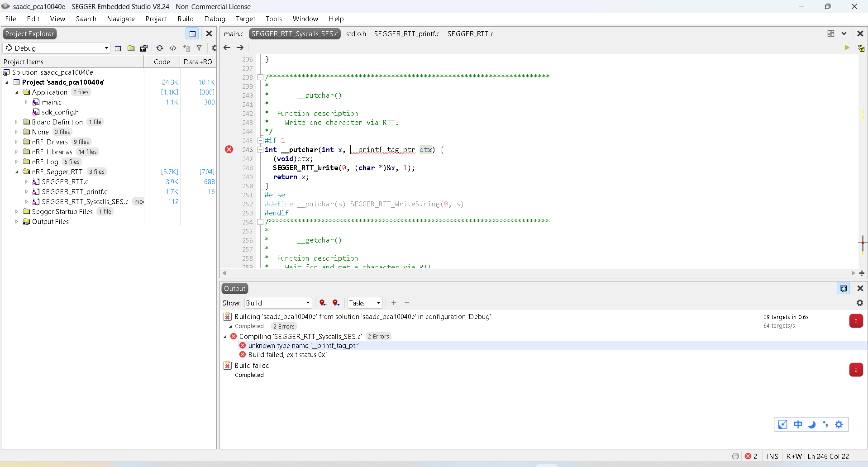Switch to the SEGGER_RTT_printf.c editor tab

(x=407, y=33)
